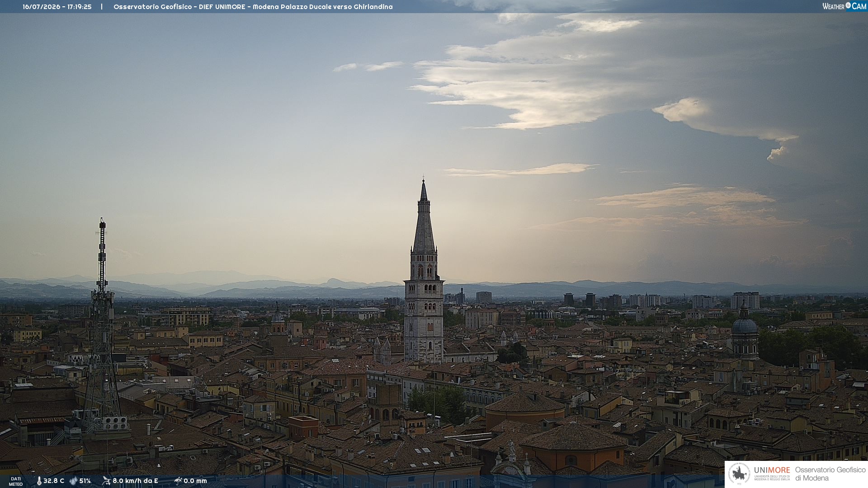The width and height of the screenshot is (868, 488).
Task: Select the Osservatorio Geofisico camera title text
Action: tap(253, 7)
